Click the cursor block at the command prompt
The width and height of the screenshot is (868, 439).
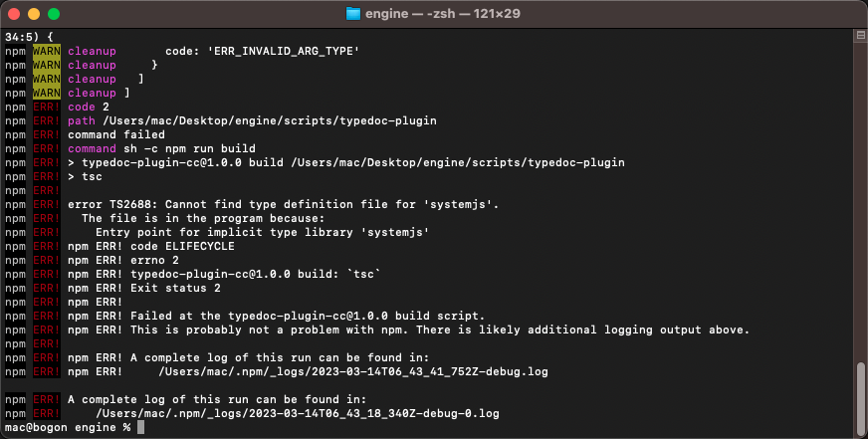tap(141, 427)
